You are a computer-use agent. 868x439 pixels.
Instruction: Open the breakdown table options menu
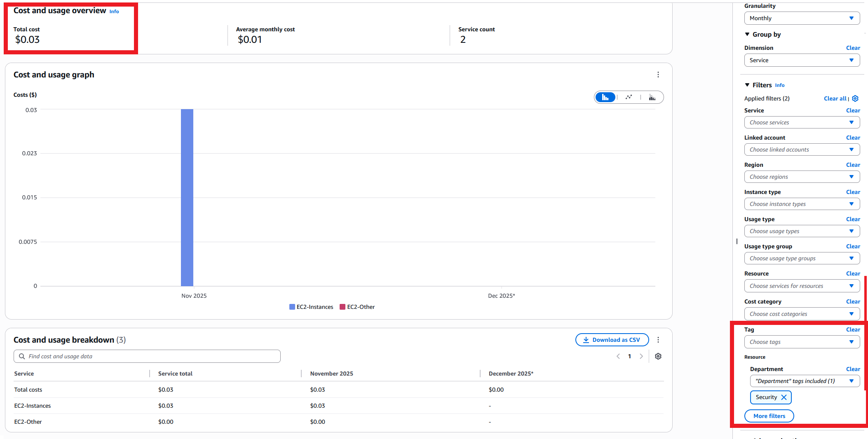[658, 340]
